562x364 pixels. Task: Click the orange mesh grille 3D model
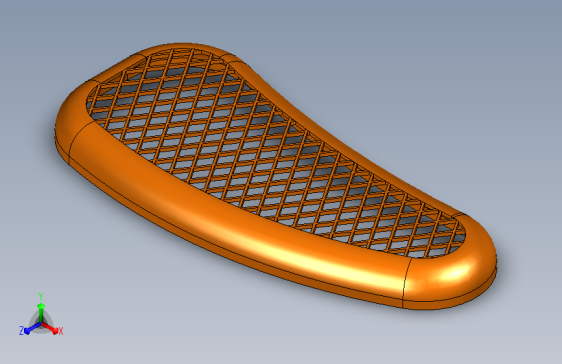pos(275,176)
